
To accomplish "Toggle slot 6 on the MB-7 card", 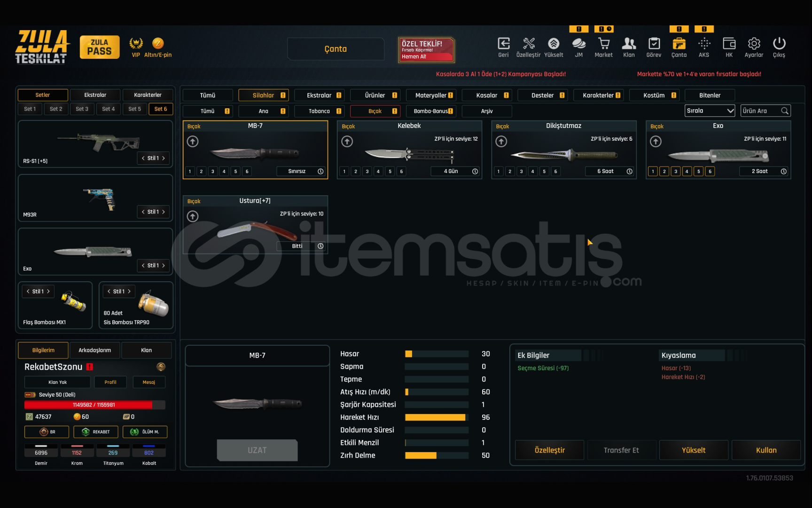I will (247, 171).
